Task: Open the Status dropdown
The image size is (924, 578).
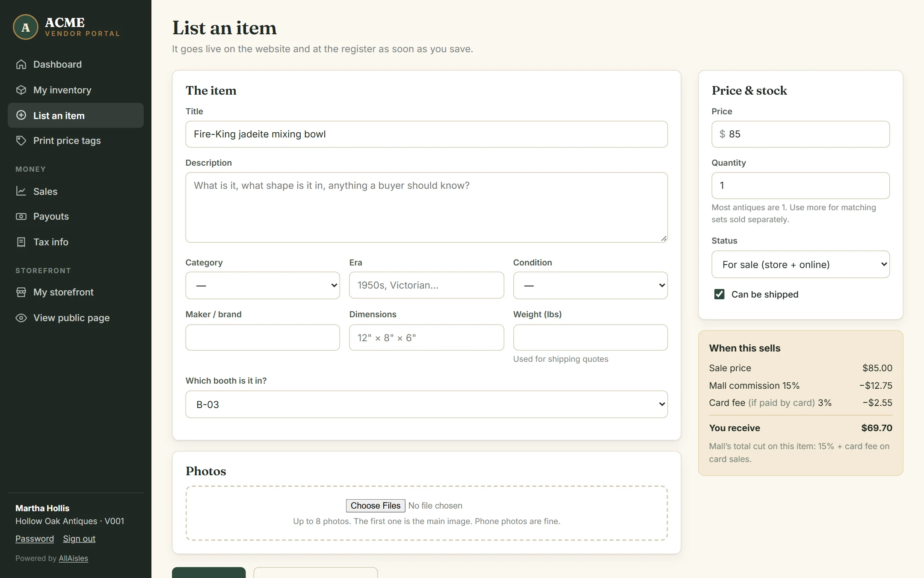Action: 800,264
